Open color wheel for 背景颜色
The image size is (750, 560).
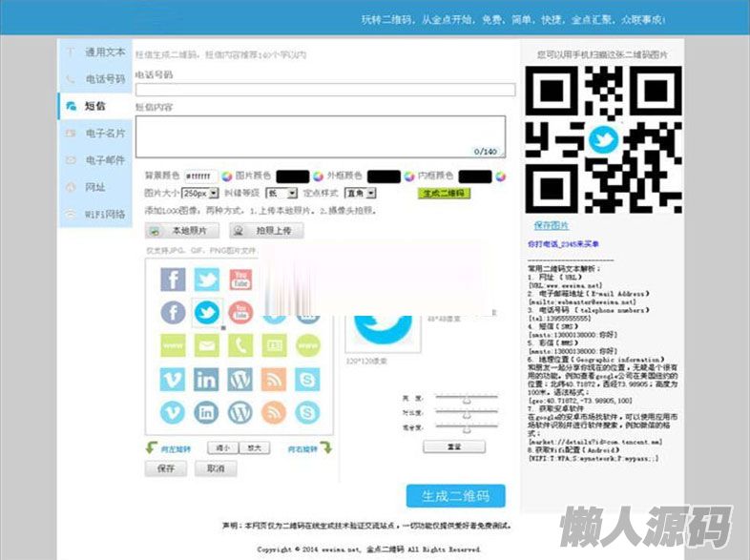coord(227,176)
